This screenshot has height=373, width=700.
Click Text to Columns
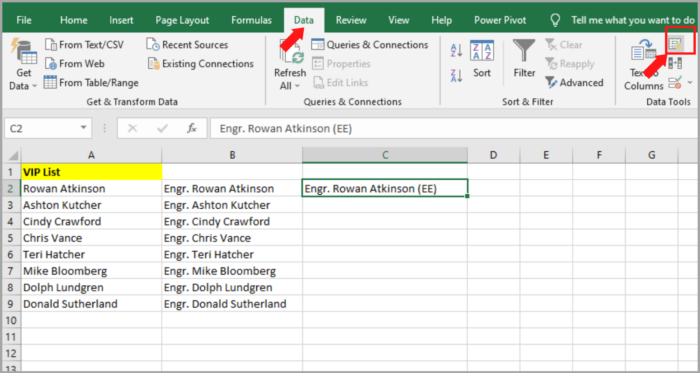point(643,65)
